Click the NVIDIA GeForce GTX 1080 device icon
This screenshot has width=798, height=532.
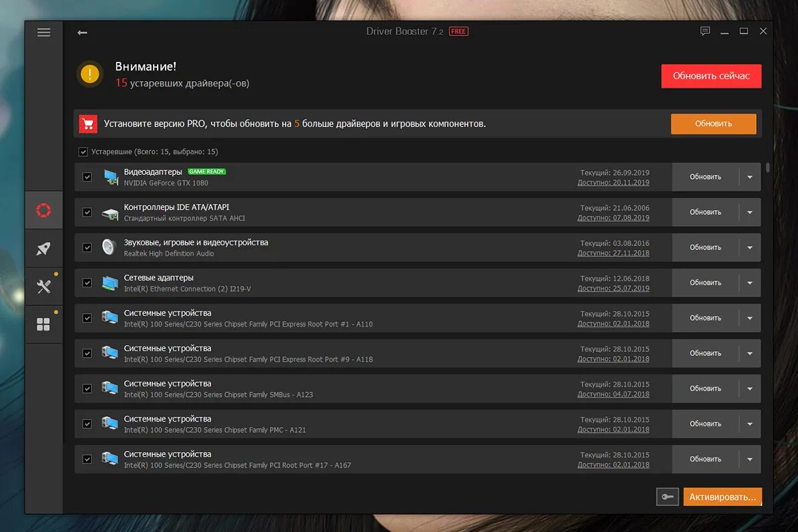[110, 177]
